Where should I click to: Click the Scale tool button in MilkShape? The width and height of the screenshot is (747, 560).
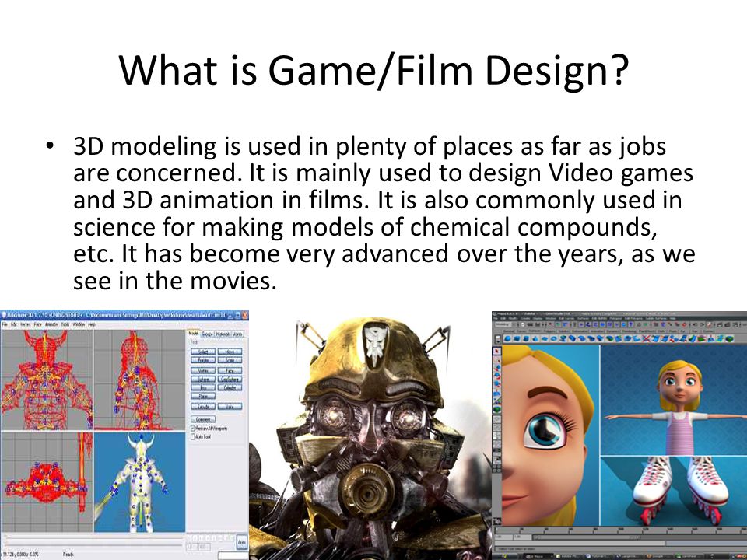tap(230, 360)
